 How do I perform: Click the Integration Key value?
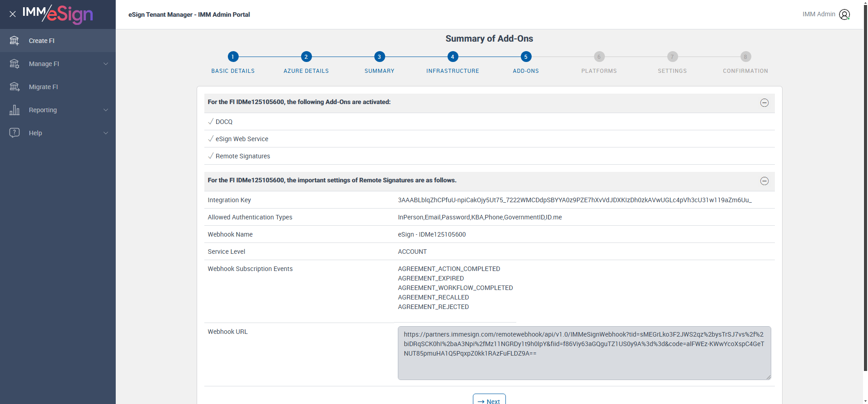(x=575, y=200)
